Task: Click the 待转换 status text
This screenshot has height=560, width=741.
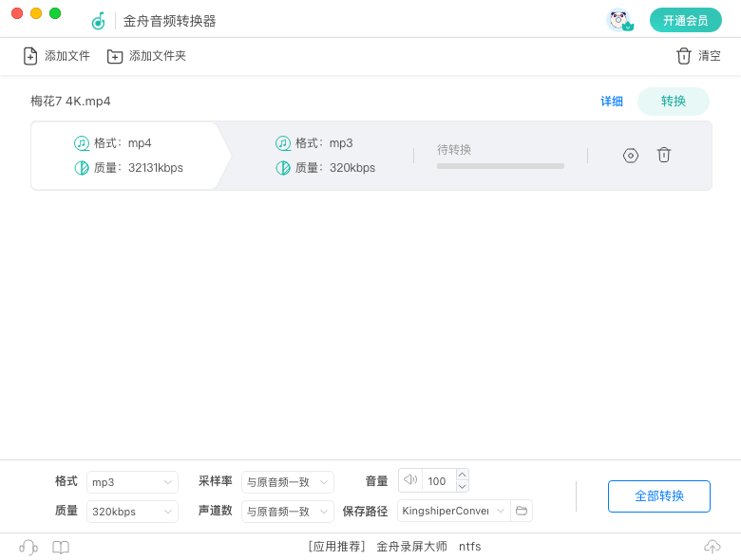Action: (454, 150)
